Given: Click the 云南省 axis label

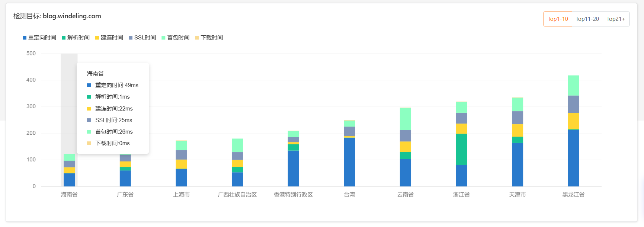Looking at the screenshot, I should pyautogui.click(x=406, y=195).
